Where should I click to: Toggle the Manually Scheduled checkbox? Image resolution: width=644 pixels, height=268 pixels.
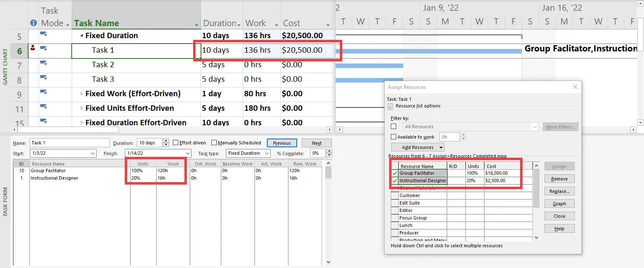pos(214,143)
